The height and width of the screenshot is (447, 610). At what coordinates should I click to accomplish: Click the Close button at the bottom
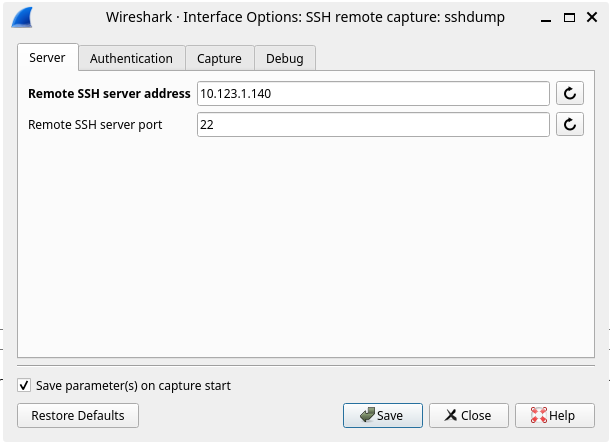coord(468,415)
